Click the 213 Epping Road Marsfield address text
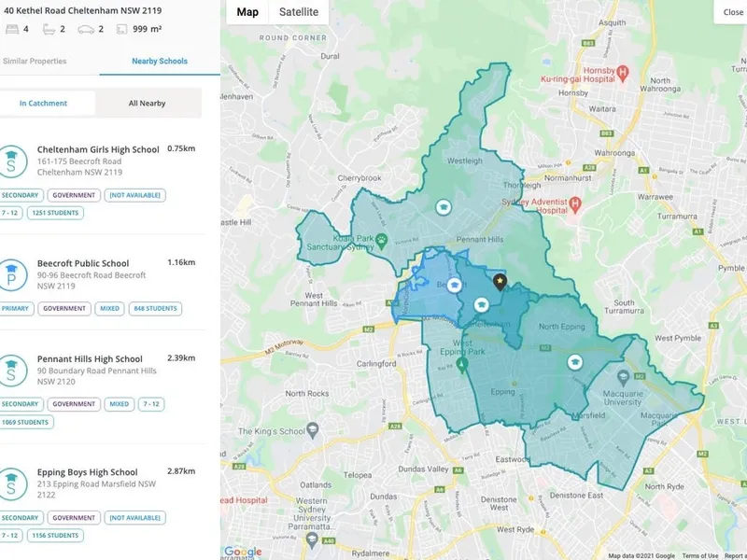747x560 pixels. pyautogui.click(x=96, y=483)
